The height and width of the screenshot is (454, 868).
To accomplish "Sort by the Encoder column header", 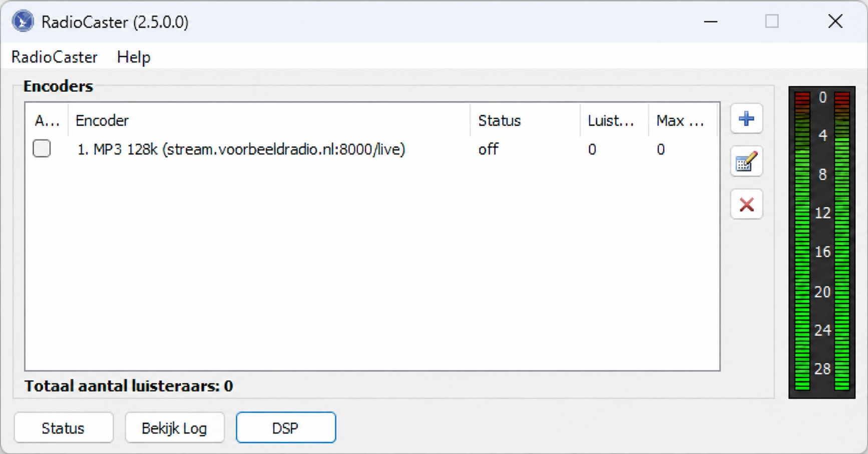I will 269,120.
